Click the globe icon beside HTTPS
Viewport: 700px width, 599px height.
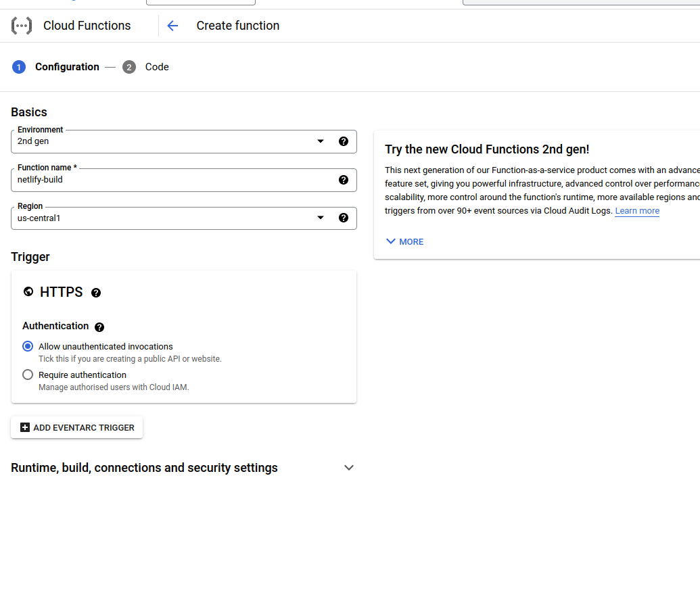(x=28, y=292)
